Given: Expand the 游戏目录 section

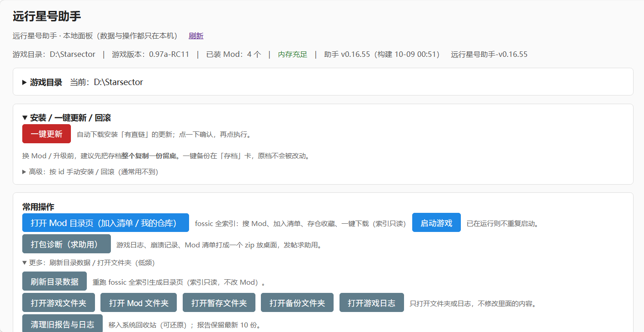Looking at the screenshot, I should 42,82.
